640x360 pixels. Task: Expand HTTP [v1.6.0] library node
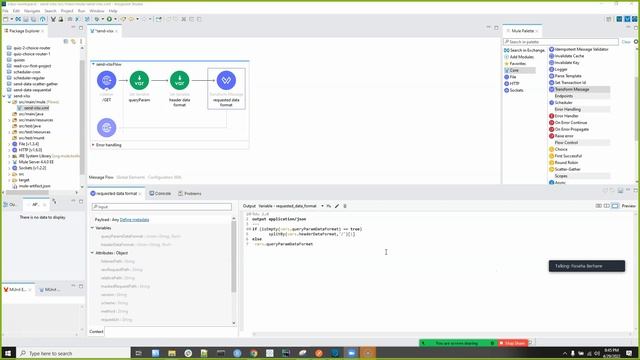tap(9, 150)
